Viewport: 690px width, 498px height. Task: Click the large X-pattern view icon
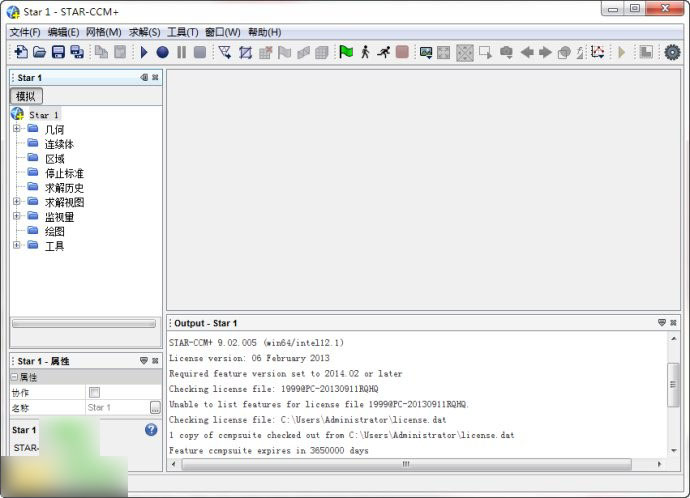(x=465, y=53)
